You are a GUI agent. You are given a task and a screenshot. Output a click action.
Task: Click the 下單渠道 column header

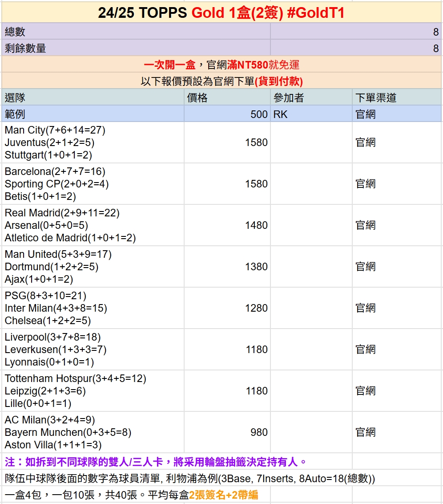[397, 97]
